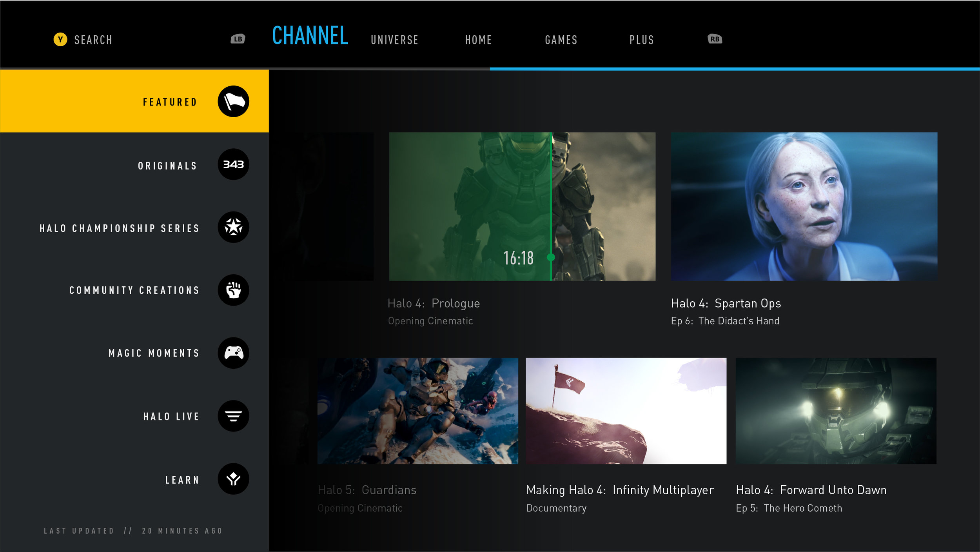
Task: Click the RB bumper icon
Action: point(715,39)
